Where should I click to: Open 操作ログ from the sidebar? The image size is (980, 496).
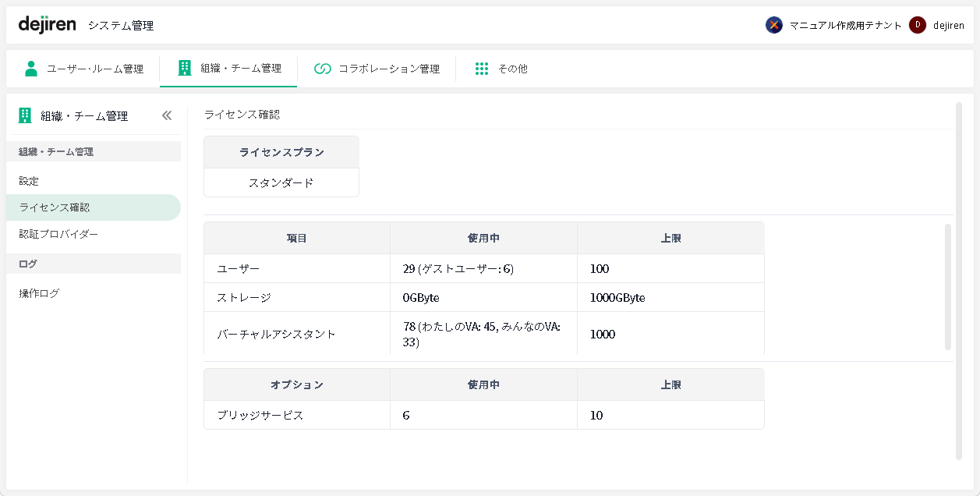click(x=39, y=293)
